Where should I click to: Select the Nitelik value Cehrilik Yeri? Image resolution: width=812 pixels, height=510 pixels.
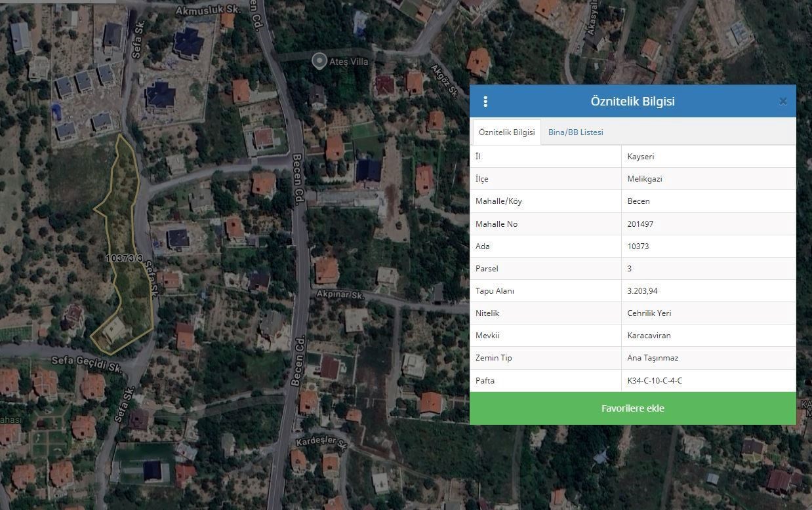click(x=649, y=313)
